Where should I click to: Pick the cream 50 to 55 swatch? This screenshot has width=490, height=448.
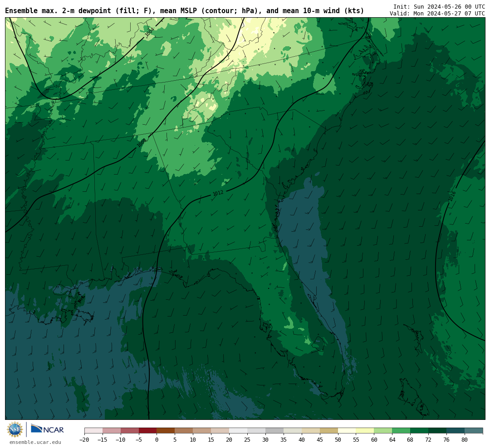pyautogui.click(x=347, y=431)
